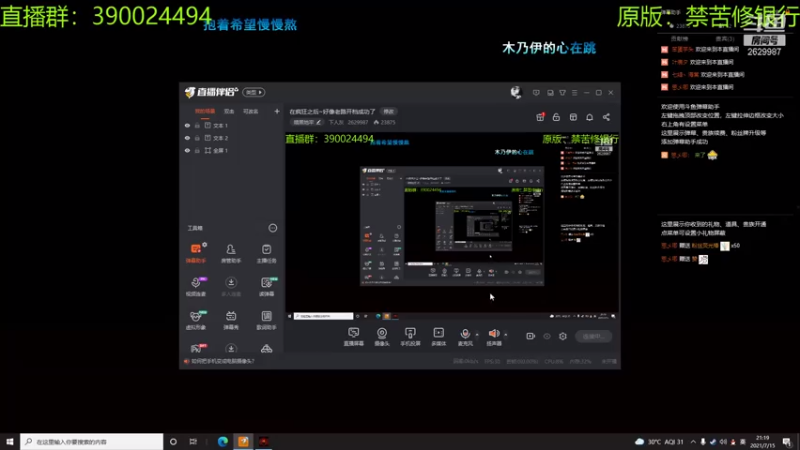
Task: Open Microsoft Edge from taskbar
Action: coord(222,442)
